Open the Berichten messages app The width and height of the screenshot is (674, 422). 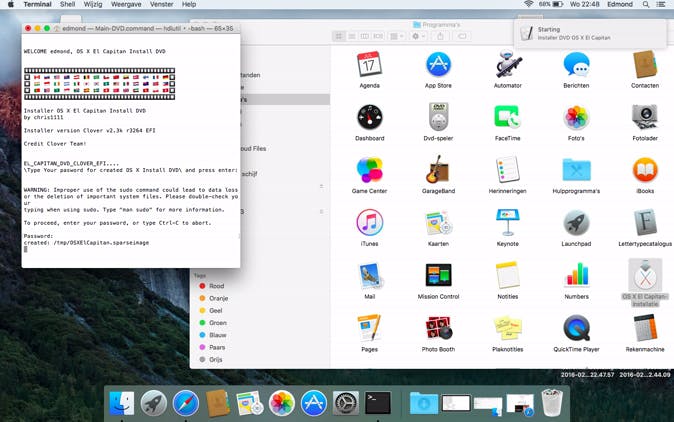point(576,64)
